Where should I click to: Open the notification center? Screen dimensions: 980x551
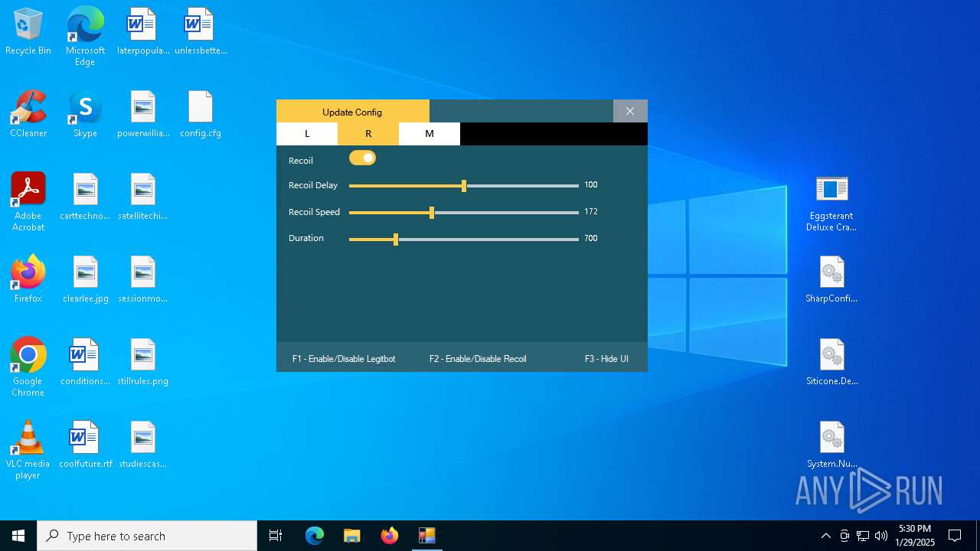coord(955,536)
